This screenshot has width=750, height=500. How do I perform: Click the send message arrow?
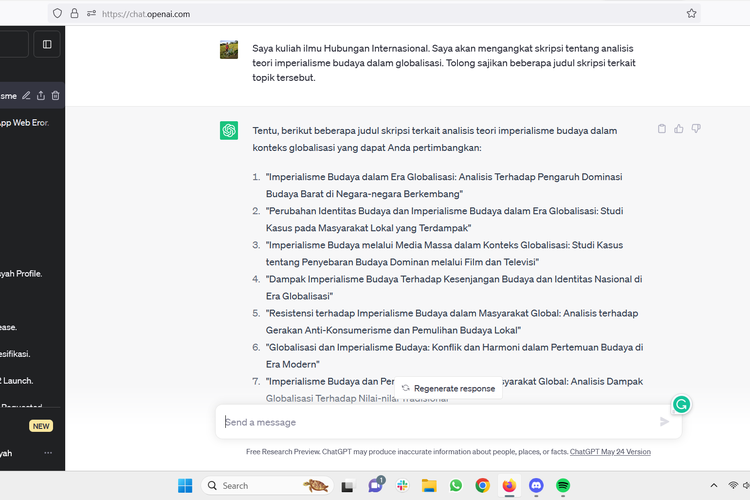click(664, 422)
